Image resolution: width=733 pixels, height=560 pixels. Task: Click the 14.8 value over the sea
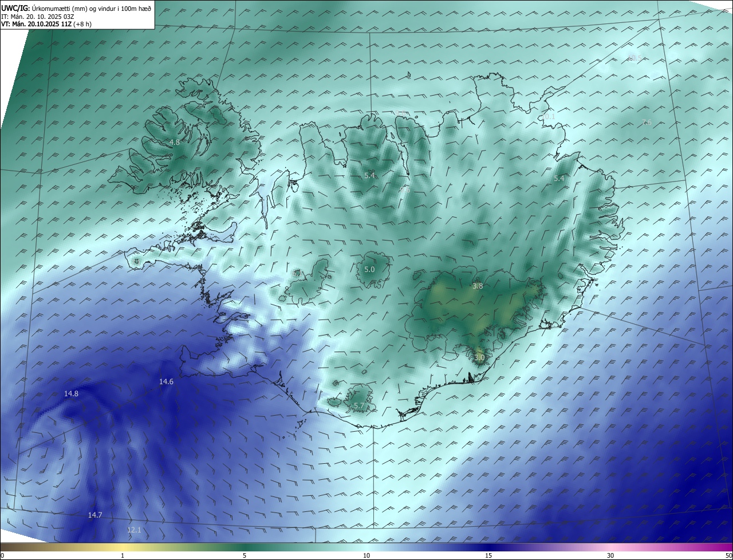pyautogui.click(x=72, y=393)
